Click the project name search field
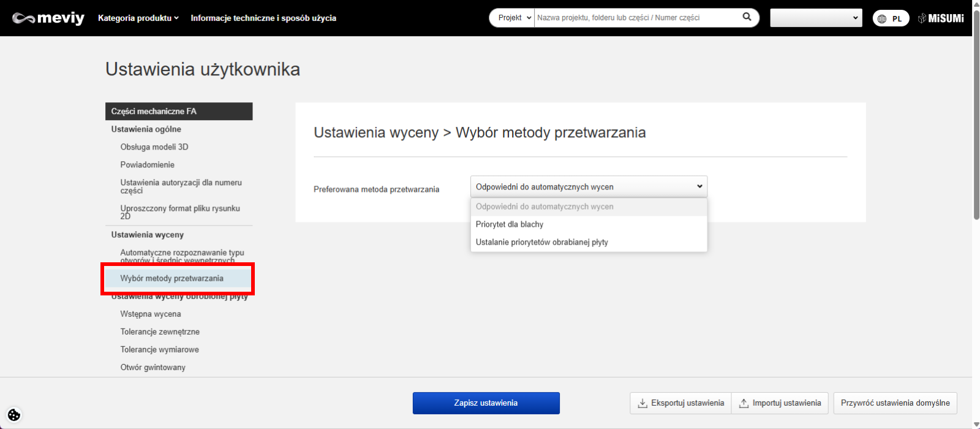Screen dimensions: 980x429 637,18
